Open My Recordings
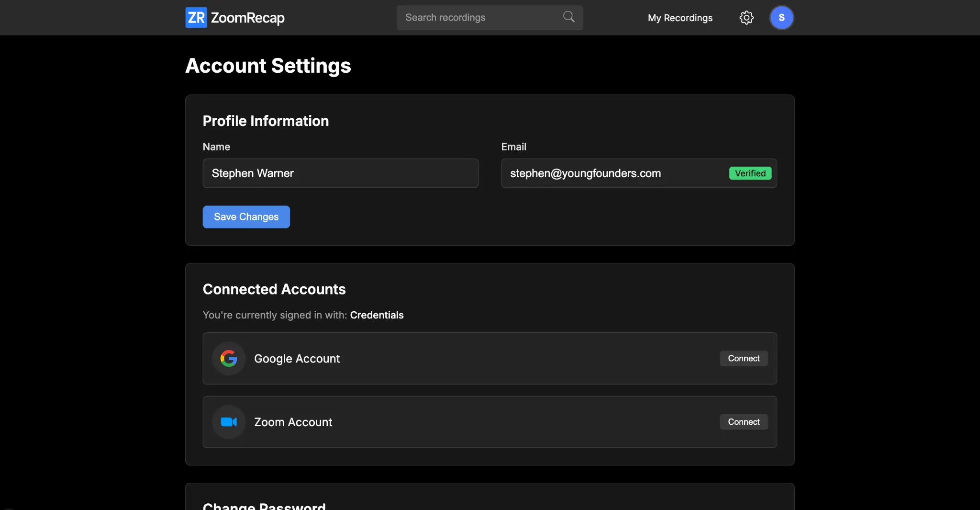Image resolution: width=980 pixels, height=510 pixels. click(680, 18)
